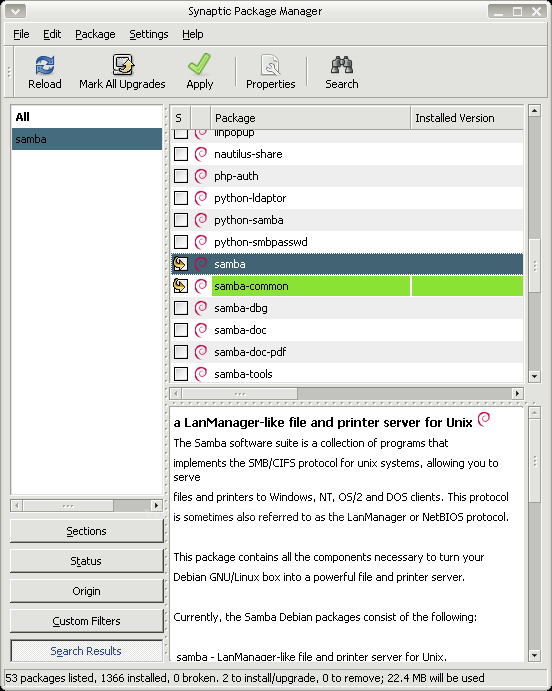This screenshot has height=691, width=552.
Task: Open the Help menu
Action: [193, 34]
